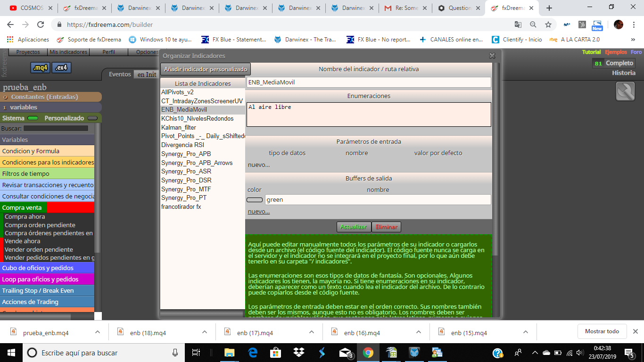Screen dimensions: 644x362
Task: Click the Actualizar button
Action: [x=354, y=227]
